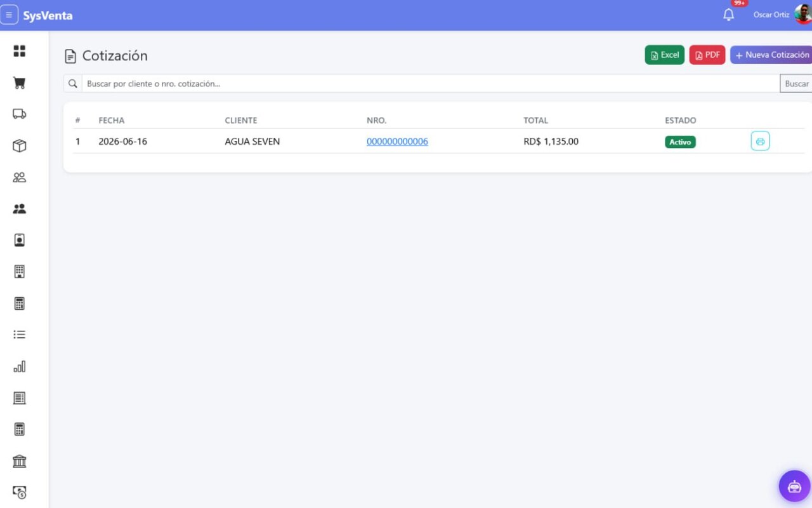Toggle the sidebar hamburger menu
The width and height of the screenshot is (812, 508).
pyautogui.click(x=9, y=15)
